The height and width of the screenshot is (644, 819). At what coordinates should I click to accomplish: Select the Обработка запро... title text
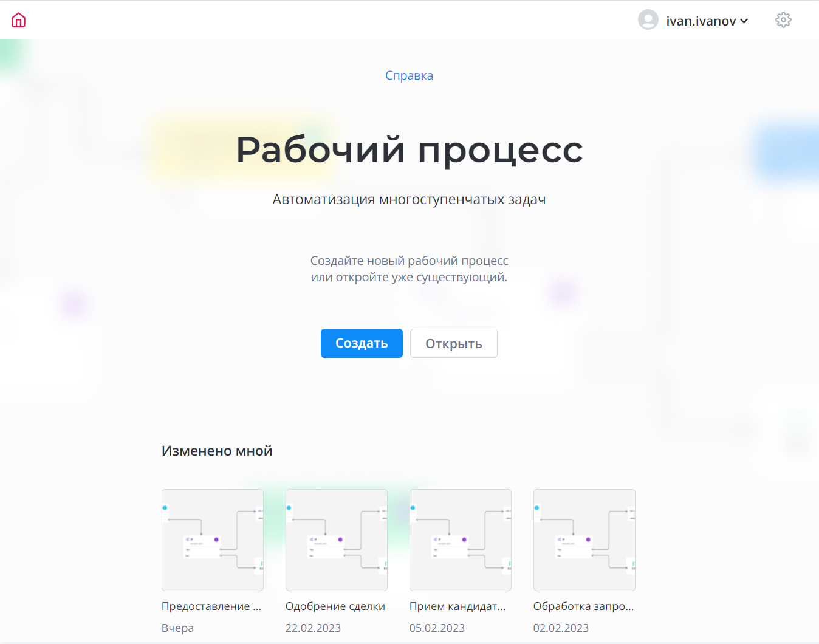(583, 606)
